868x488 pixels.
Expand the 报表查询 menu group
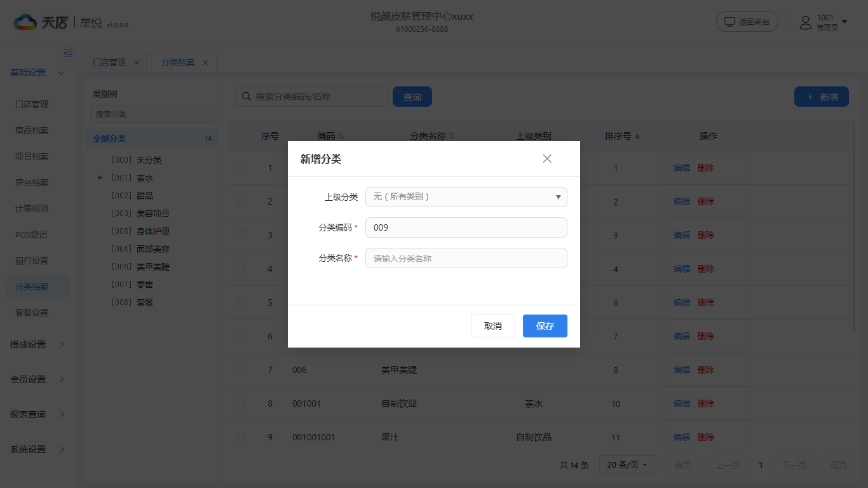37,414
